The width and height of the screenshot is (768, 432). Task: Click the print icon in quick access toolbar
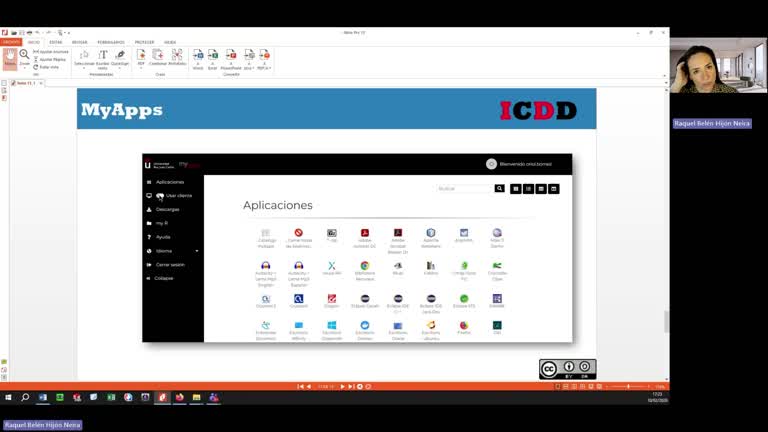pos(29,33)
